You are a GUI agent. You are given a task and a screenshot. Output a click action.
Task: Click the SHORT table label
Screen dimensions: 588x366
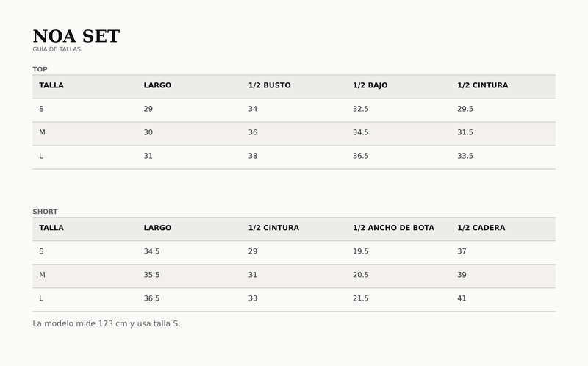pos(45,212)
